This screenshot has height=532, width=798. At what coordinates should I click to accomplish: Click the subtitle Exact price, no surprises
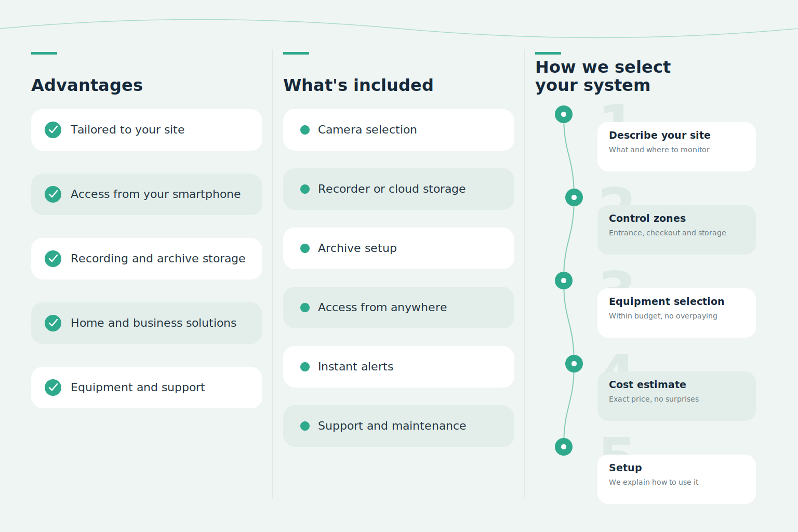click(654, 399)
